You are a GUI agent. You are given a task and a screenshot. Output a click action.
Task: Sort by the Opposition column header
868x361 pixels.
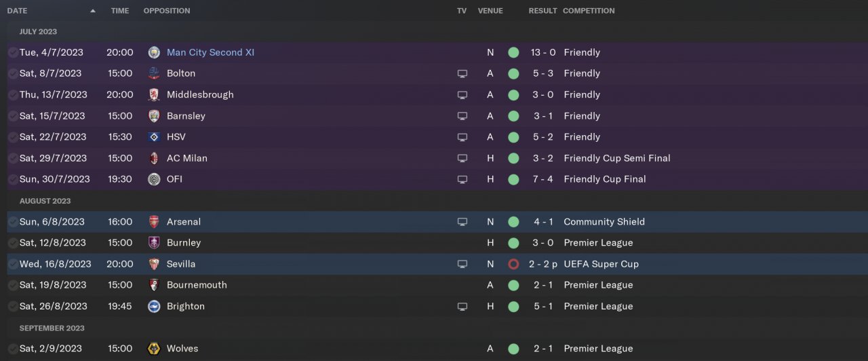pyautogui.click(x=167, y=11)
